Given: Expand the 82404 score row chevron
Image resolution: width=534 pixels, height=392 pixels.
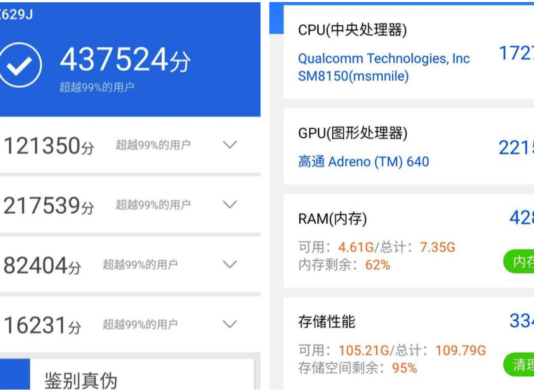Looking at the screenshot, I should (x=229, y=264).
